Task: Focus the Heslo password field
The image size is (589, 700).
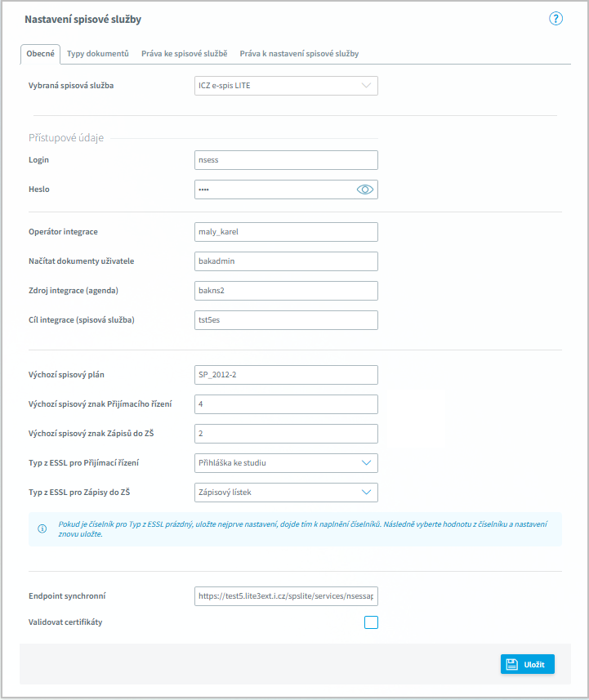Action: (274, 189)
